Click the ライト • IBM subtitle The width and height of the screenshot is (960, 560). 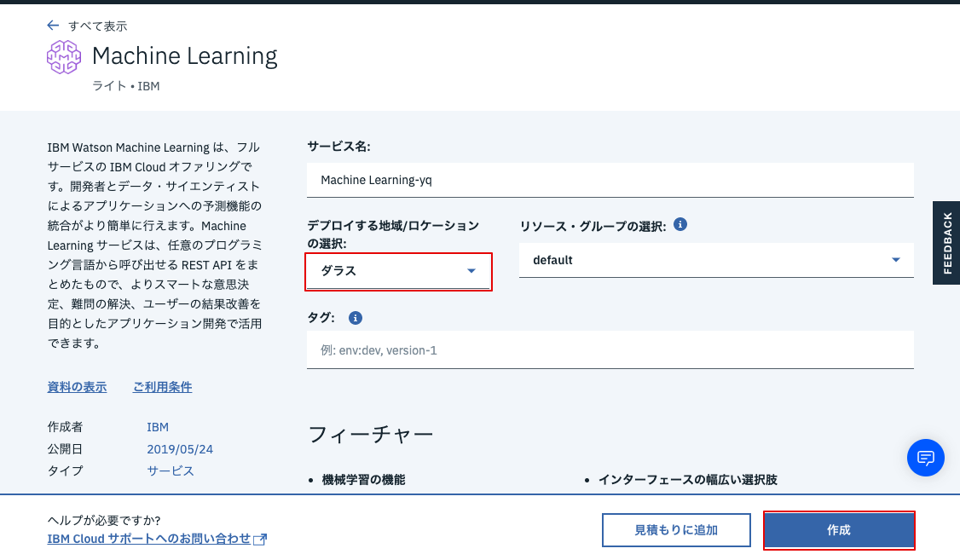coord(126,86)
